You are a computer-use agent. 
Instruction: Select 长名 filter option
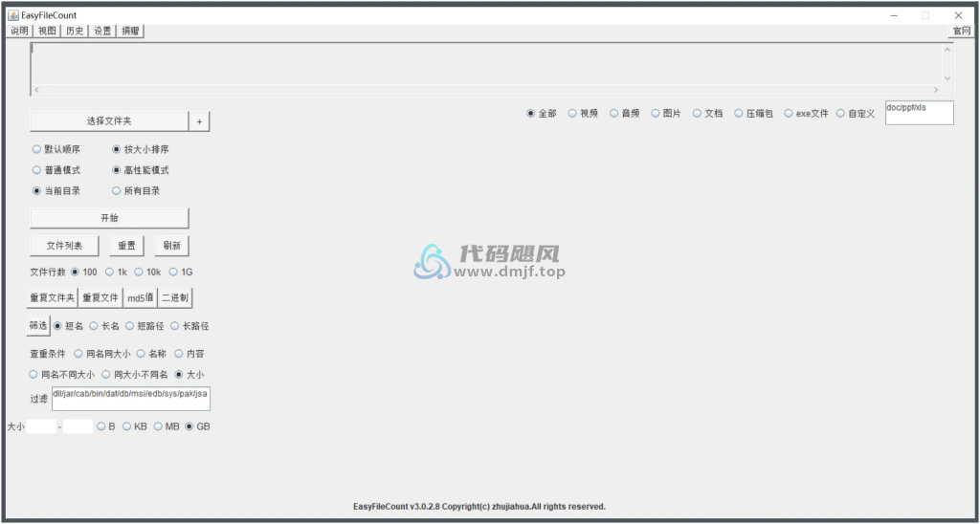pyautogui.click(x=104, y=326)
